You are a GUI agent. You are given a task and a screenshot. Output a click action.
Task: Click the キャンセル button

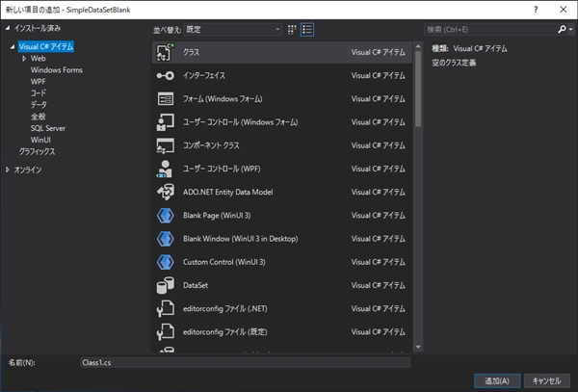[546, 381]
